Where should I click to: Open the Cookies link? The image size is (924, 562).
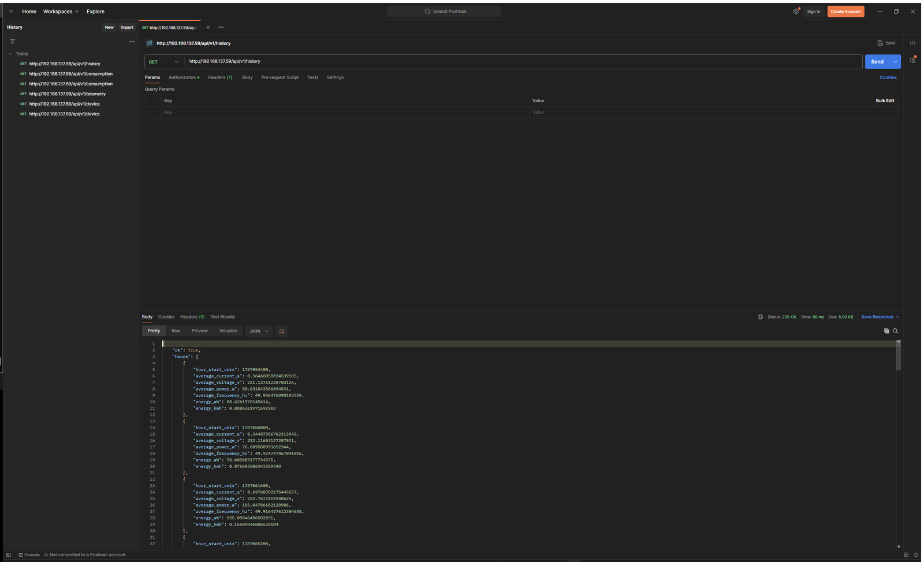pos(888,77)
